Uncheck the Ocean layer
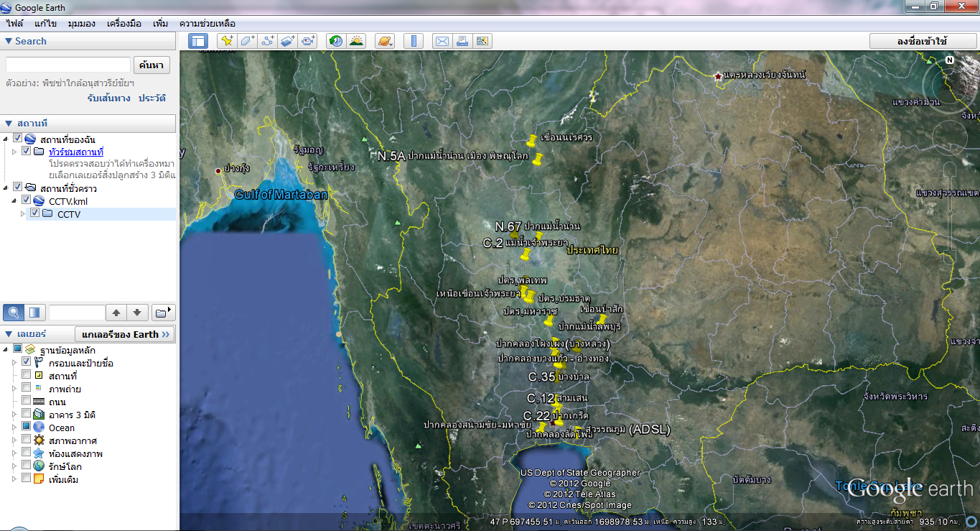 point(27,428)
